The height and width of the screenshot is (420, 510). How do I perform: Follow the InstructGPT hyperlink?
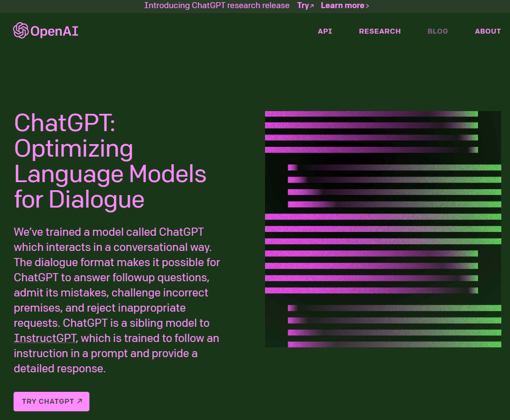click(45, 338)
